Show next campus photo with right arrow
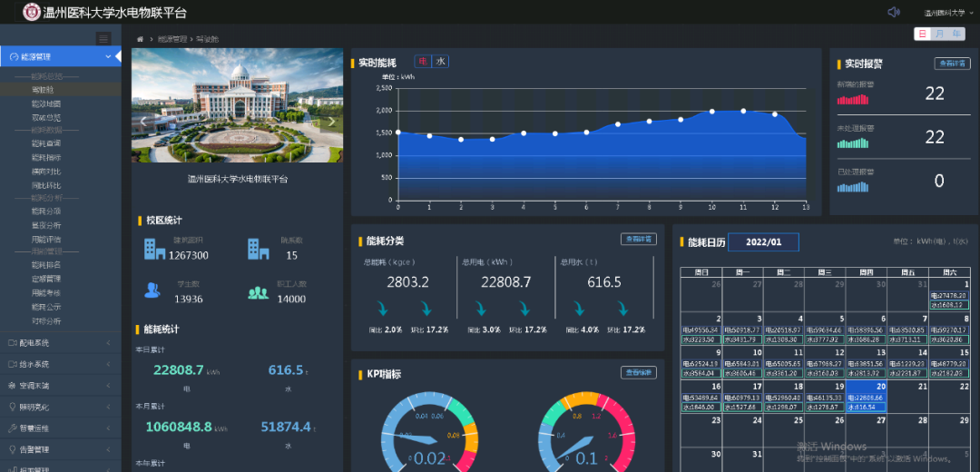This screenshot has width=980, height=472. tap(331, 122)
